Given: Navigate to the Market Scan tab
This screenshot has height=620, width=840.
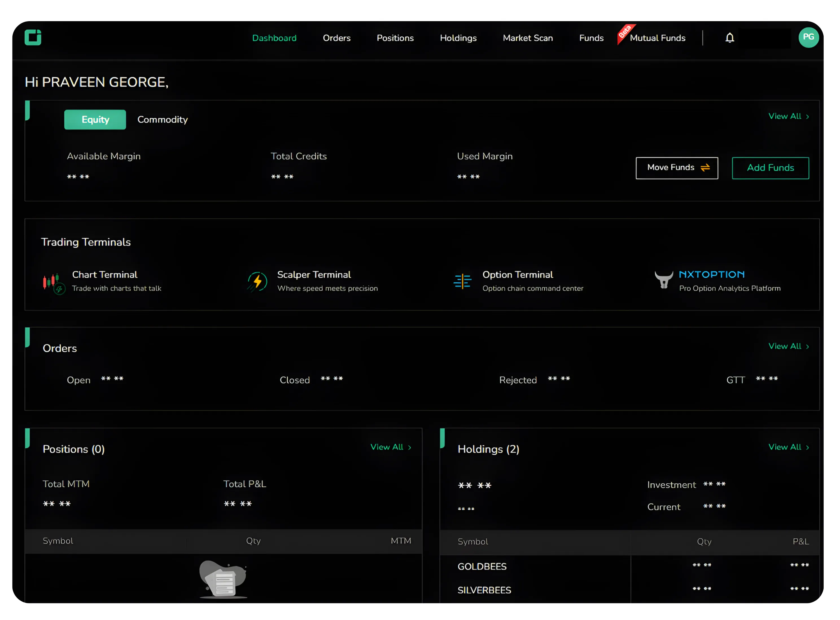Looking at the screenshot, I should click(527, 38).
